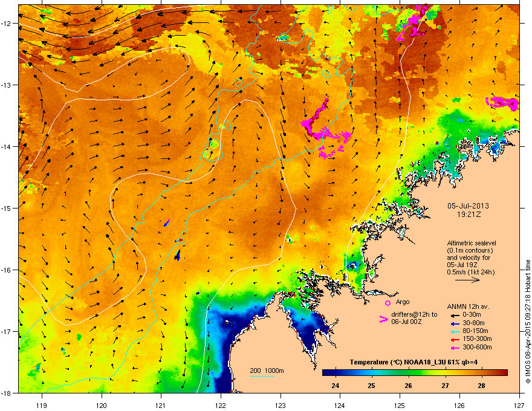
Task: Click the vertical IMOS copyright timestamp text
Action: 528,322
